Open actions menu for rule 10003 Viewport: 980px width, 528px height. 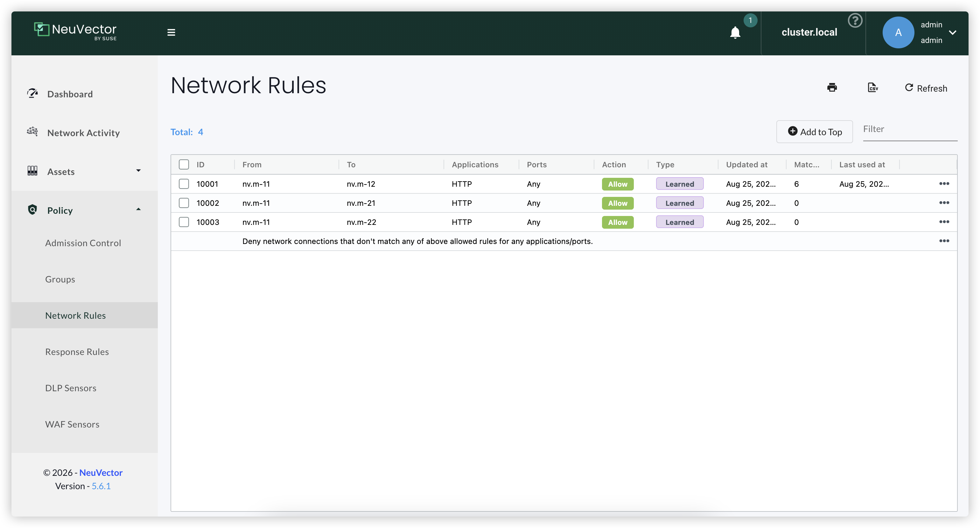point(944,222)
